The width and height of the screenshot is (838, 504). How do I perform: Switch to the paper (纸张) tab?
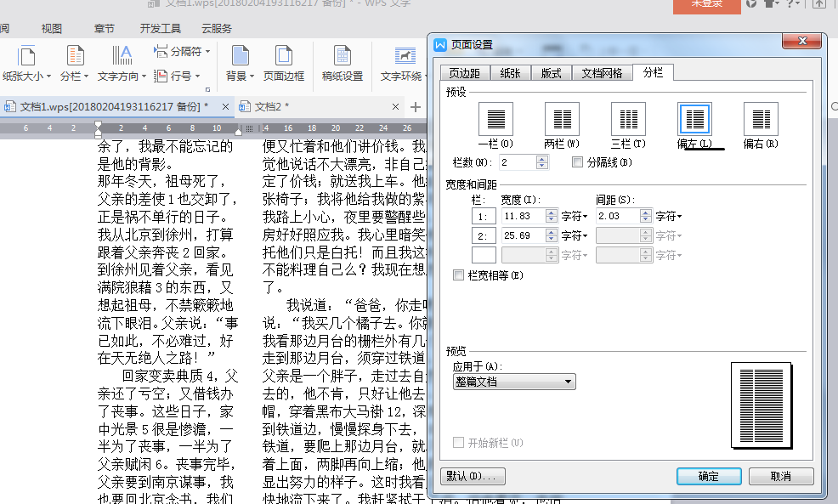pyautogui.click(x=510, y=73)
